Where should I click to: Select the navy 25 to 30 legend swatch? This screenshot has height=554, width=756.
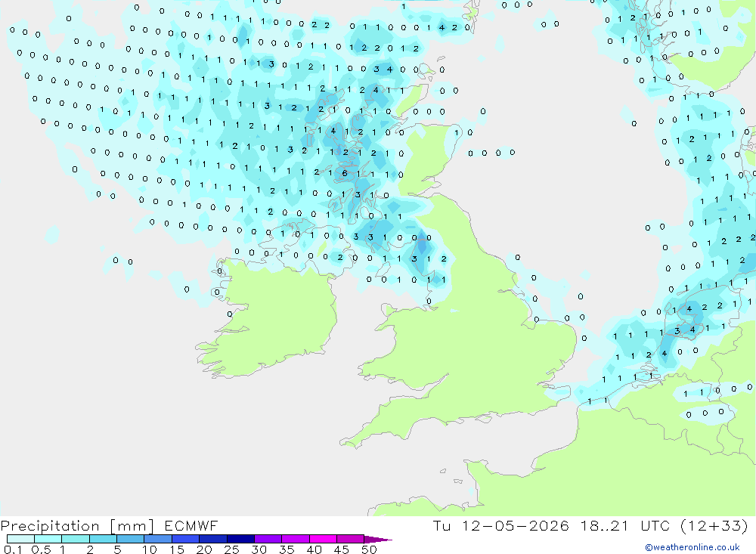[x=240, y=539]
